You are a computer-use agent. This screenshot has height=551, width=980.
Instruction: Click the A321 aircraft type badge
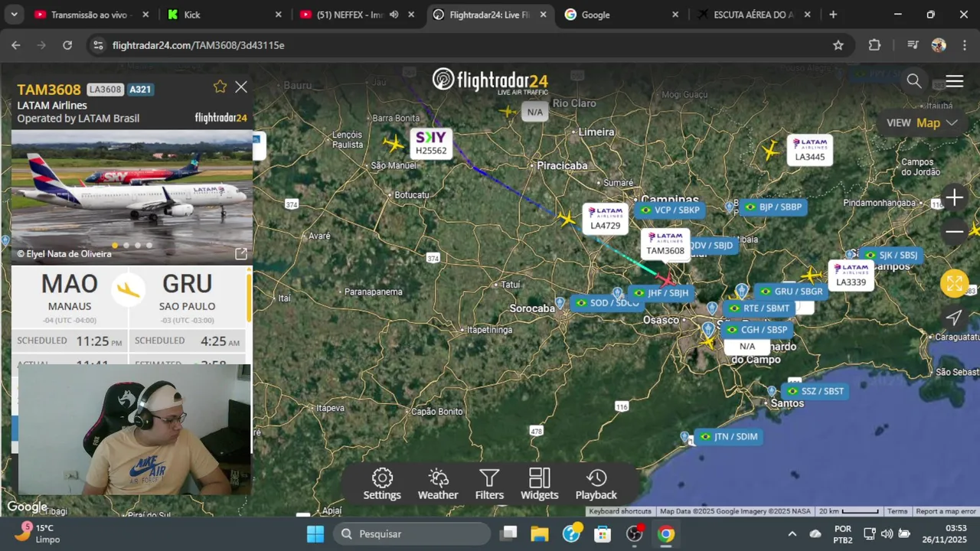(140, 90)
